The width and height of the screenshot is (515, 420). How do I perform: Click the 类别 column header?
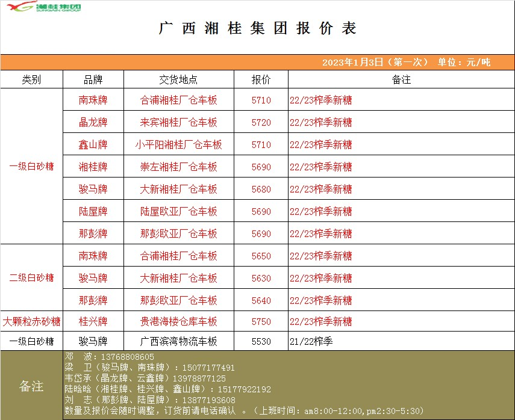[31, 79]
